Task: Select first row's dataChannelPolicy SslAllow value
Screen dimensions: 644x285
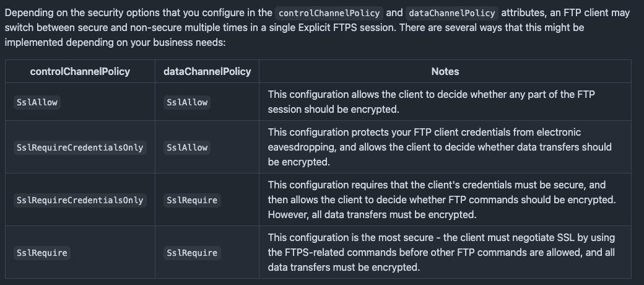Action: (x=187, y=102)
